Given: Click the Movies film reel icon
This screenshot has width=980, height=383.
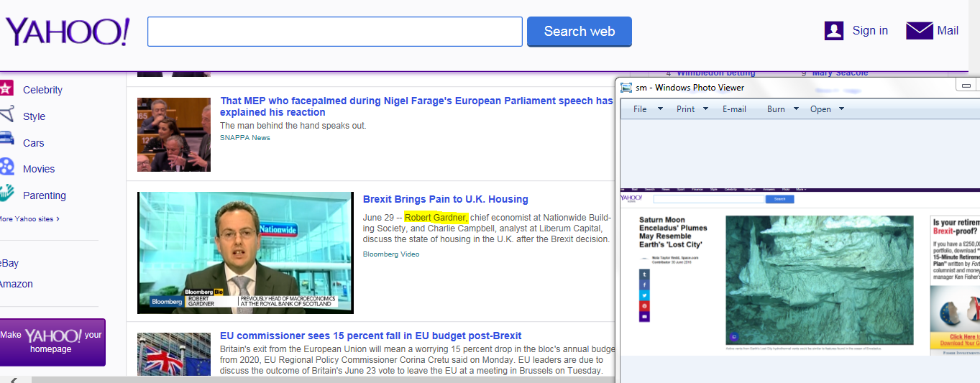Looking at the screenshot, I should click(7, 167).
